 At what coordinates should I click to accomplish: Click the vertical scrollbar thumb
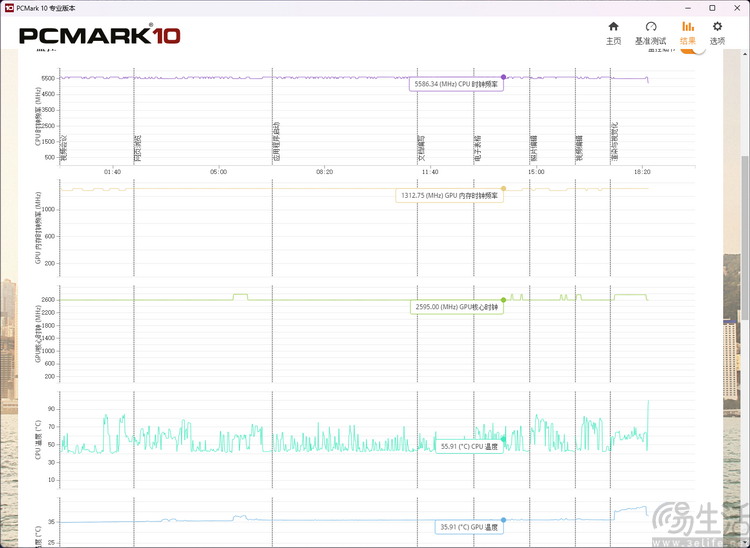[745, 238]
